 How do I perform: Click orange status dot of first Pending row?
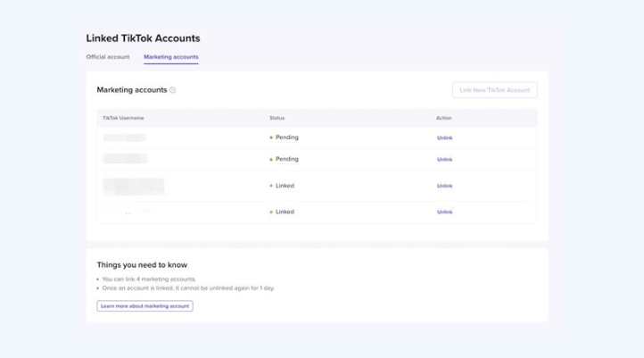point(271,137)
